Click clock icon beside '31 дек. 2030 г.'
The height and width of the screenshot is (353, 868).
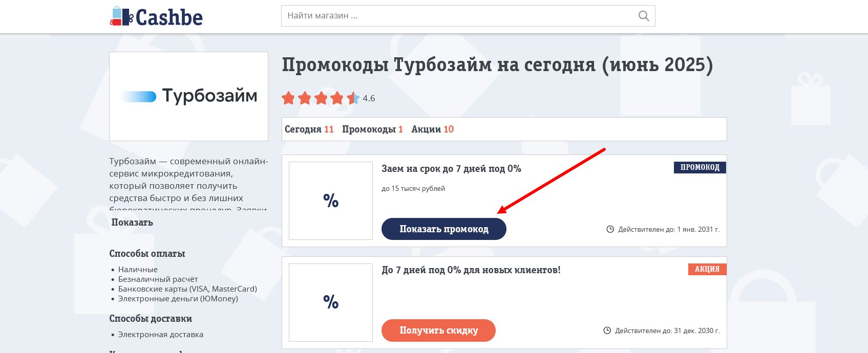[607, 330]
